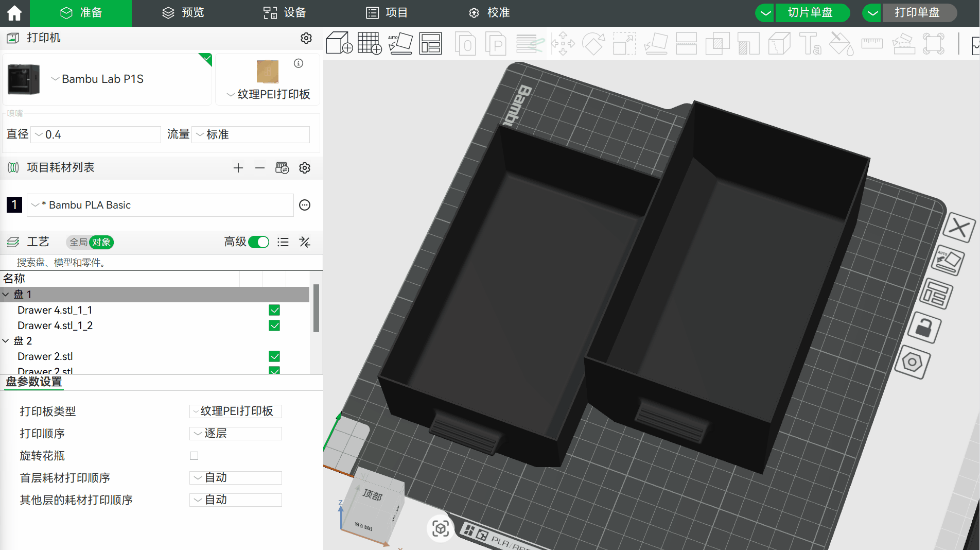Open the 项目 tab

click(x=387, y=13)
